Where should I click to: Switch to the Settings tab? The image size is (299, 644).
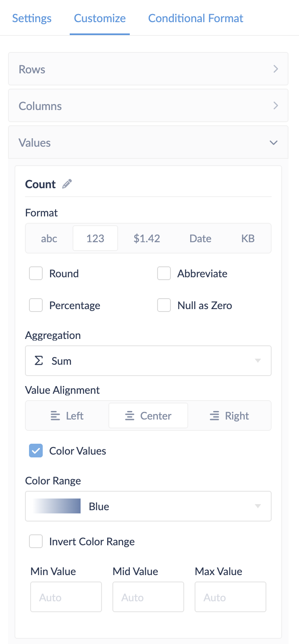click(x=32, y=18)
